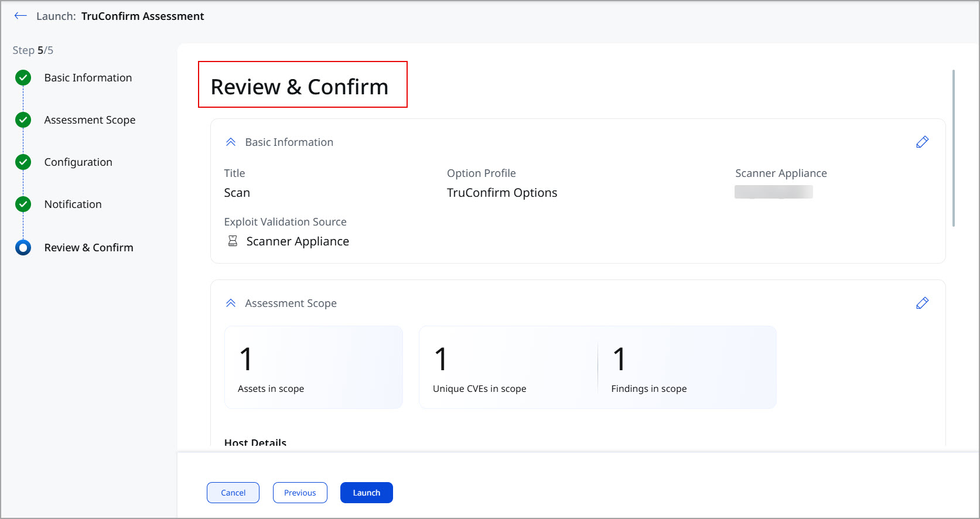Click the Findings in scope count
This screenshot has width=980, height=519.
click(619, 359)
